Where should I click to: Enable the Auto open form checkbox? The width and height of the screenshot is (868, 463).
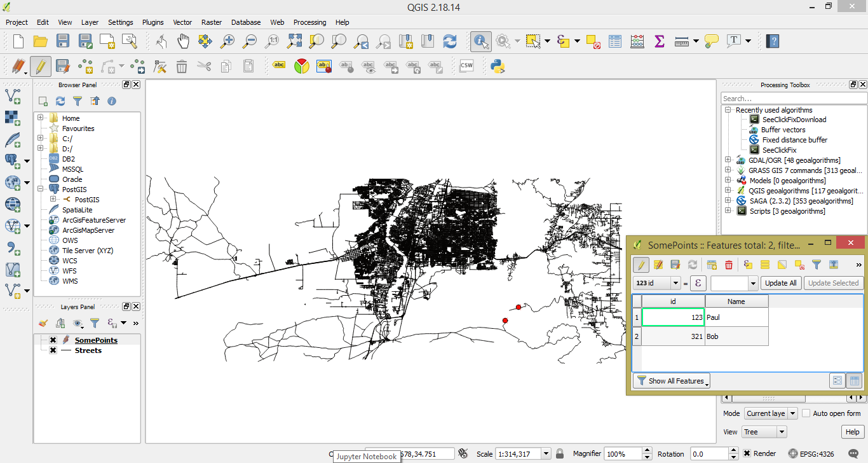pos(806,413)
